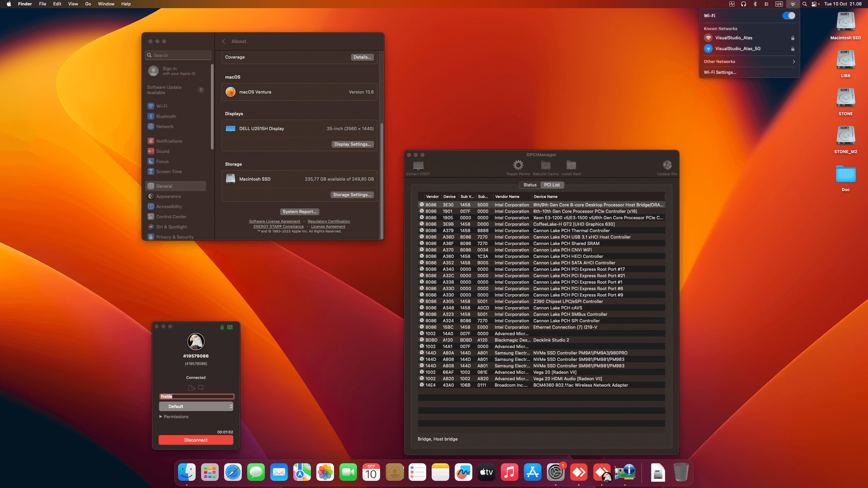868x488 pixels.
Task: Toggle Wi-Fi off in the Wi-Fi menu
Action: point(788,16)
